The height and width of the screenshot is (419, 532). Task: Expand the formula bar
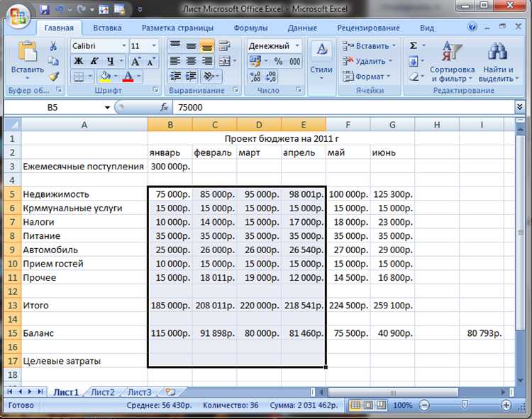(519, 107)
